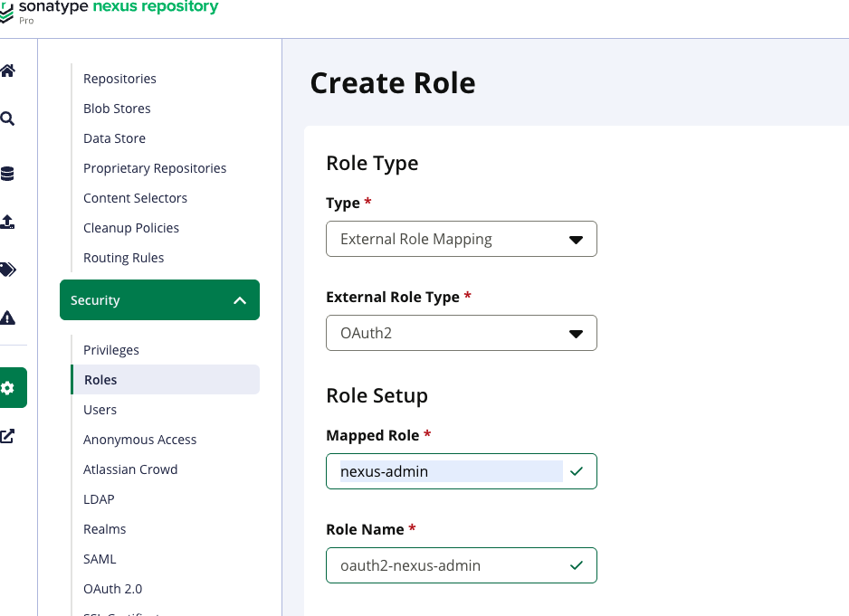This screenshot has width=849, height=616.
Task: Open OAuth 2.0 settings
Action: (112, 588)
